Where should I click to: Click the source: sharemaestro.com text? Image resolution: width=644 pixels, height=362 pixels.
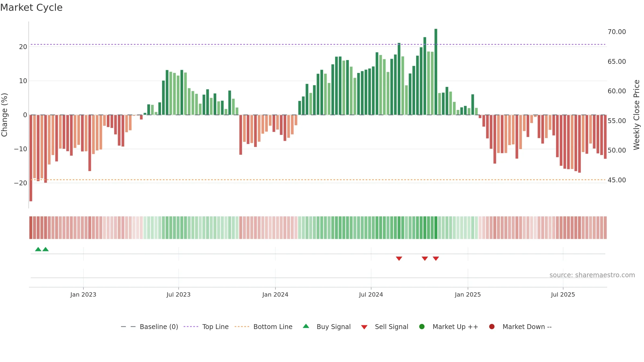[592, 275]
